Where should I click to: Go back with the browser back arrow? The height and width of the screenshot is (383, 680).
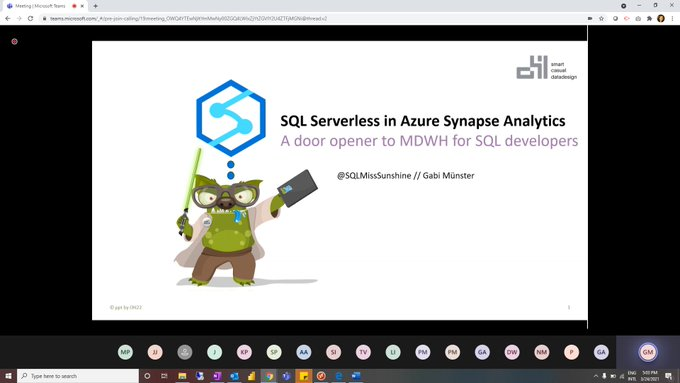pyautogui.click(x=7, y=19)
